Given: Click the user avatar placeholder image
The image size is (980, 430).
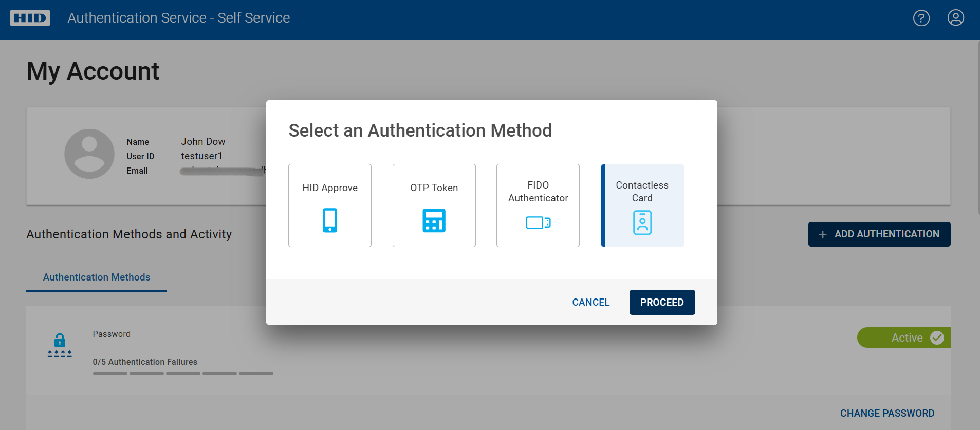Looking at the screenshot, I should pos(89,154).
